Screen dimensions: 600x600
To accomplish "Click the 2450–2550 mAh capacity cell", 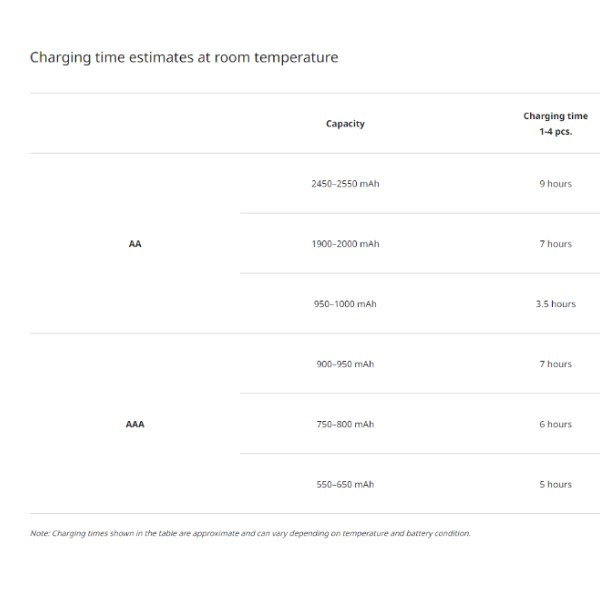I will [x=345, y=184].
